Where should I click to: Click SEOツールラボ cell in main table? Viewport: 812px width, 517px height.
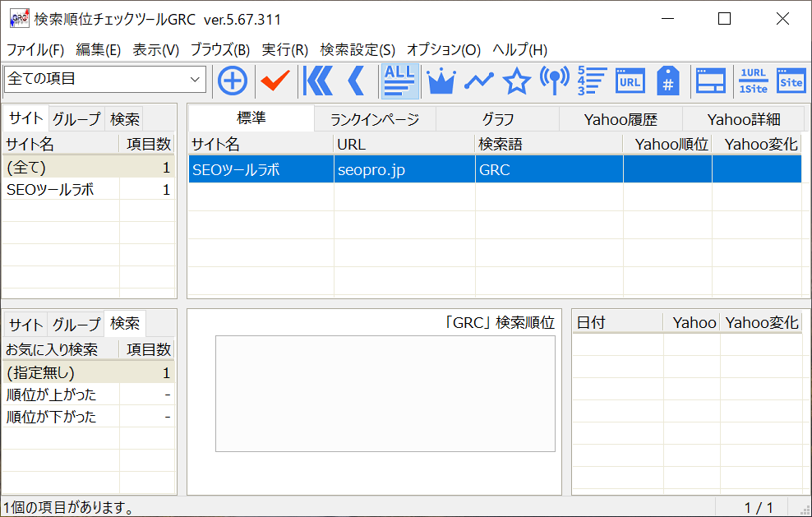coord(261,169)
